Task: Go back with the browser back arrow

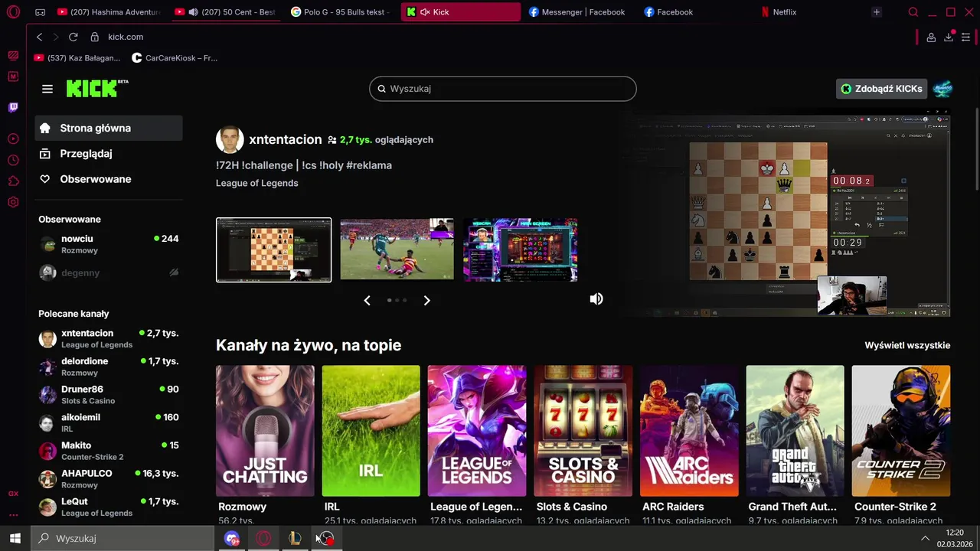Action: coord(40,37)
